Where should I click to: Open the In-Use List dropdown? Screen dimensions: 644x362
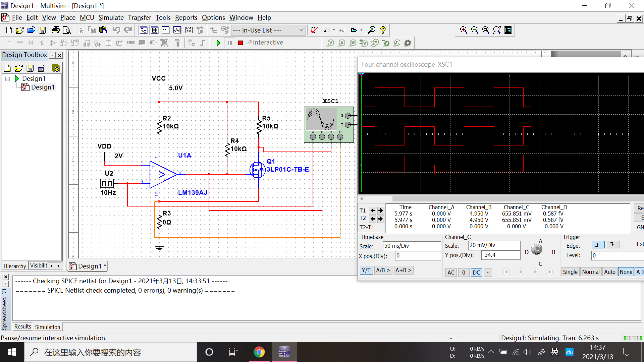(x=301, y=30)
